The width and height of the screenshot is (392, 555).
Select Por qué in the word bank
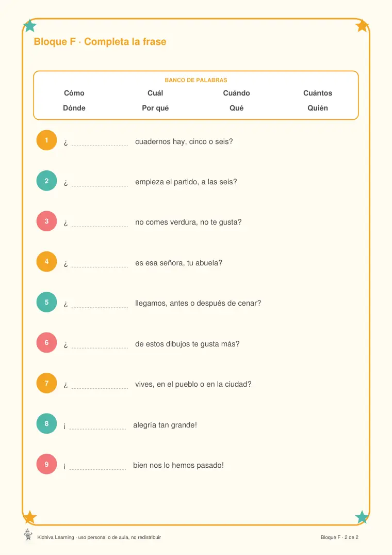(x=155, y=108)
